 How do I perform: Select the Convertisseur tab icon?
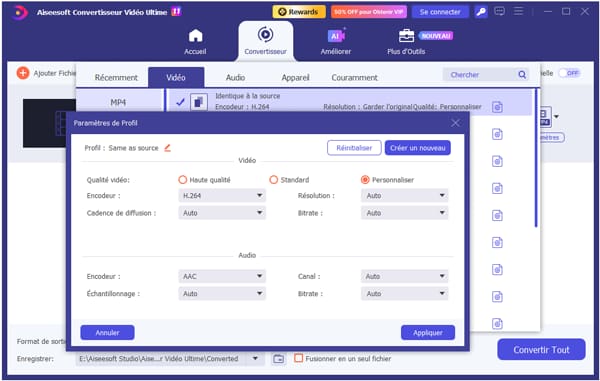click(265, 34)
